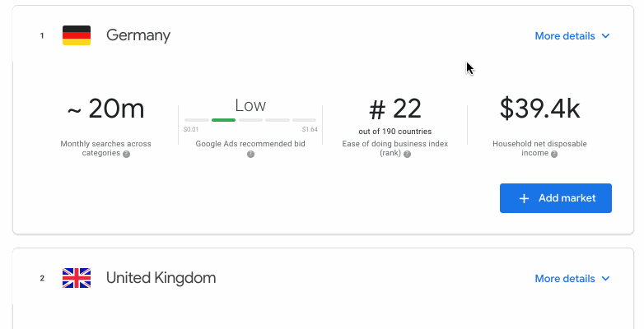Select the Germany country title
This screenshot has height=329, width=644.
[138, 35]
